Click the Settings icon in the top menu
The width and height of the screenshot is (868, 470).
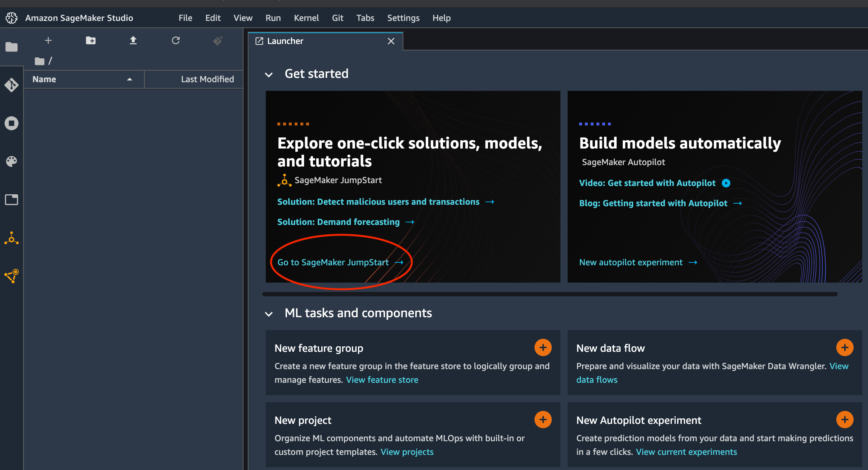pos(404,17)
